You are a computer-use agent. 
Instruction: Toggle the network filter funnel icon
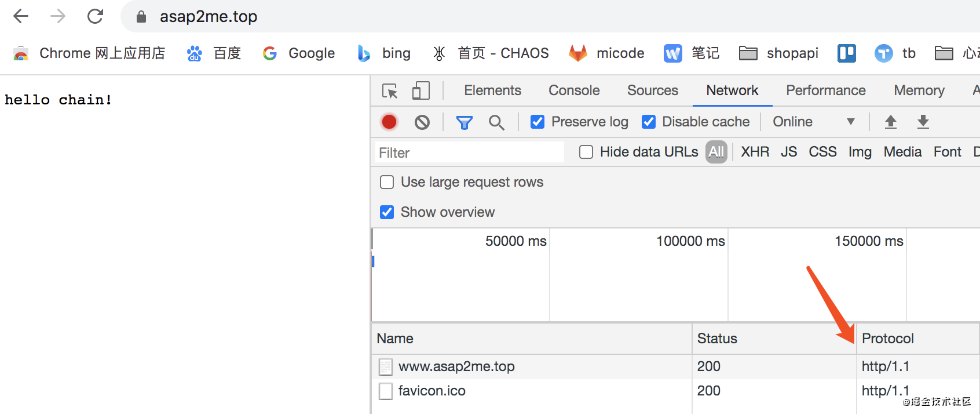pos(465,122)
